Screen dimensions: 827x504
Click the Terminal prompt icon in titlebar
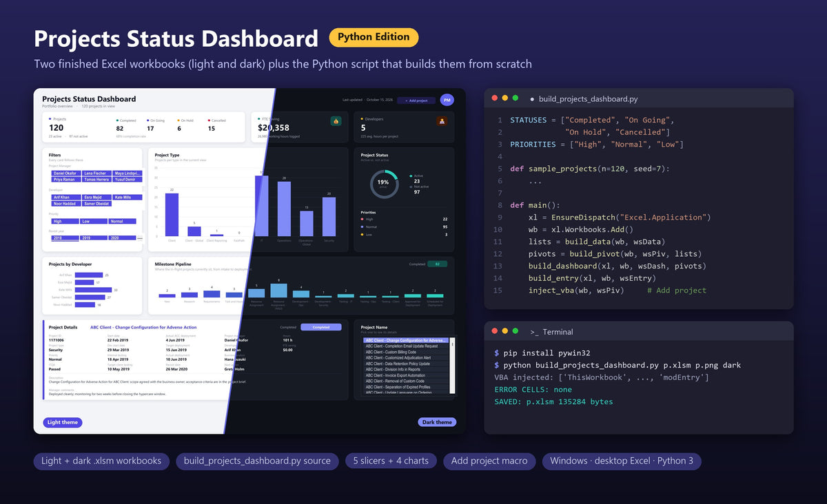(x=534, y=332)
